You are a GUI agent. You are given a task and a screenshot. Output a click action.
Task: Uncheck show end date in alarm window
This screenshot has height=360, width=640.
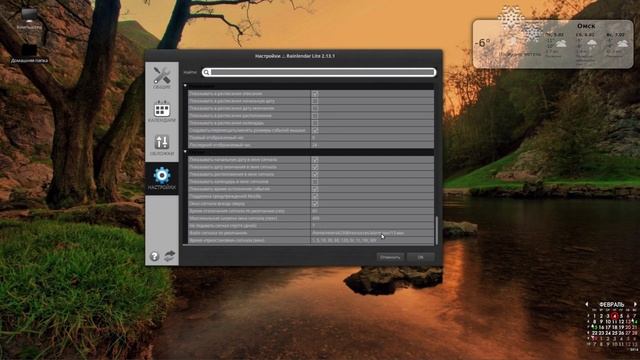tap(315, 167)
